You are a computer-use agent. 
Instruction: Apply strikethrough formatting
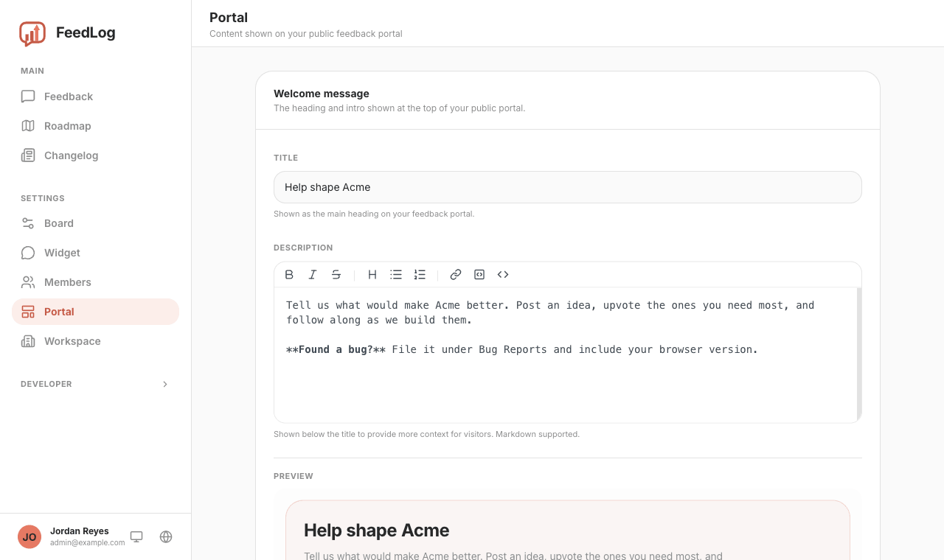[x=336, y=275]
